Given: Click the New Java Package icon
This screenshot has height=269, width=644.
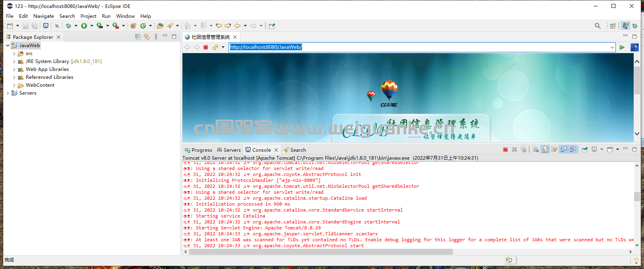Looking at the screenshot, I should pyautogui.click(x=134, y=26).
